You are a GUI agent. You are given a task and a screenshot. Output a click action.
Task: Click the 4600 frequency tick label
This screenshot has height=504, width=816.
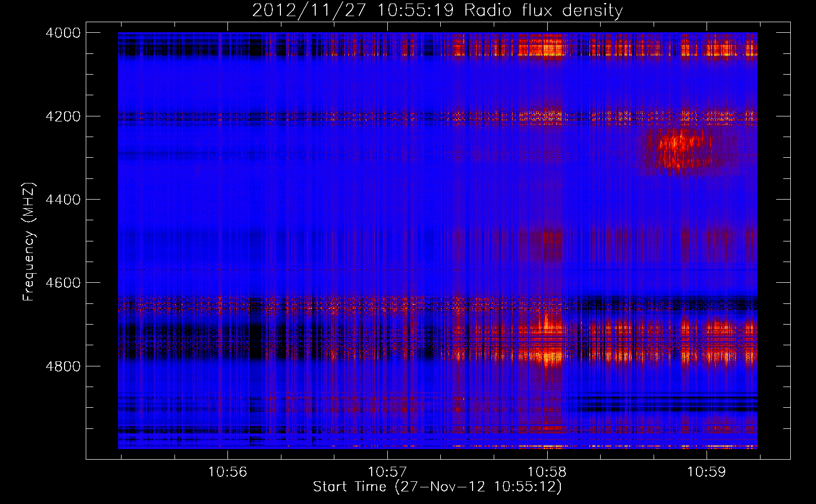63,283
